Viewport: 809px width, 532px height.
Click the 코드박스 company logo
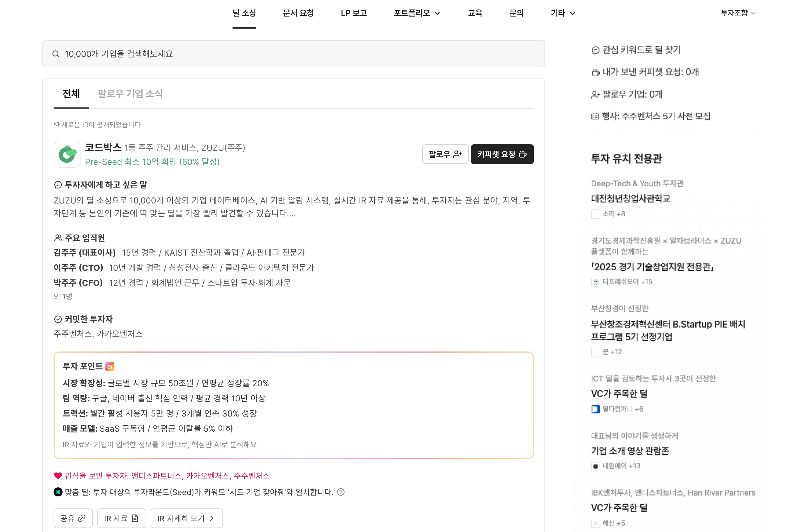[67, 154]
